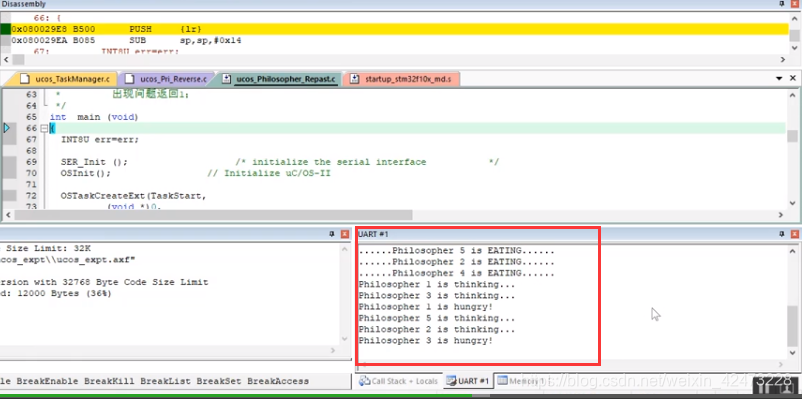Screen dimensions: 802x399
Task: Click the execution arrow marker at line 66
Action: tap(7, 128)
